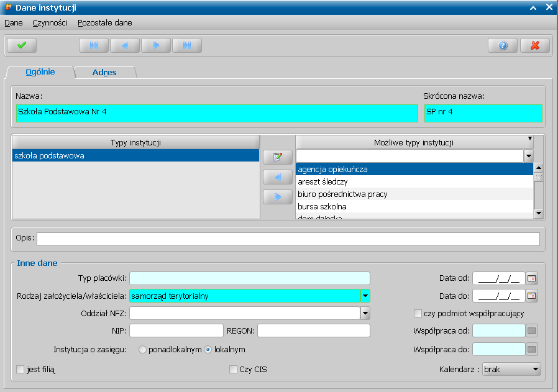Open the Kalendarz 'brak' dropdown
This screenshot has width=558, height=392.
pyautogui.click(x=512, y=370)
